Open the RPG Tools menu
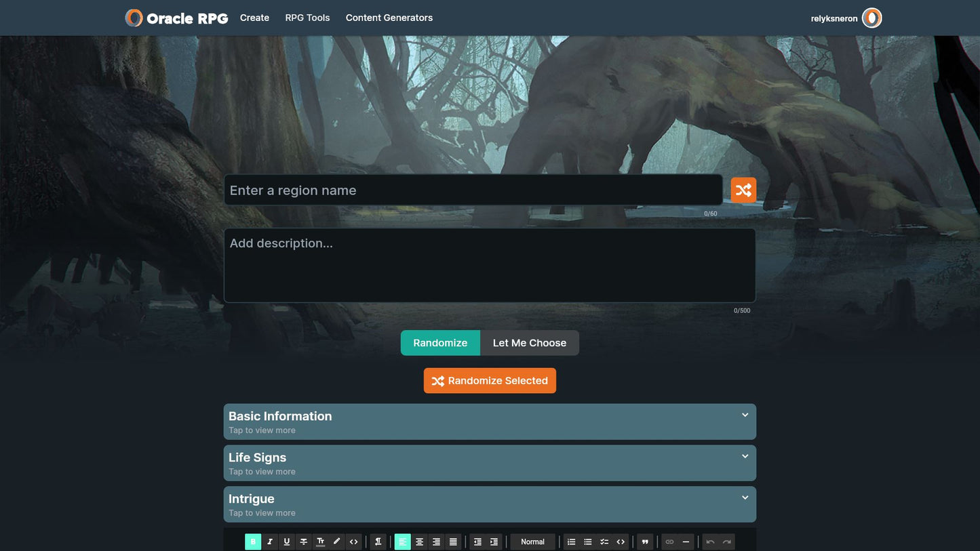This screenshot has height=551, width=980. point(307,18)
